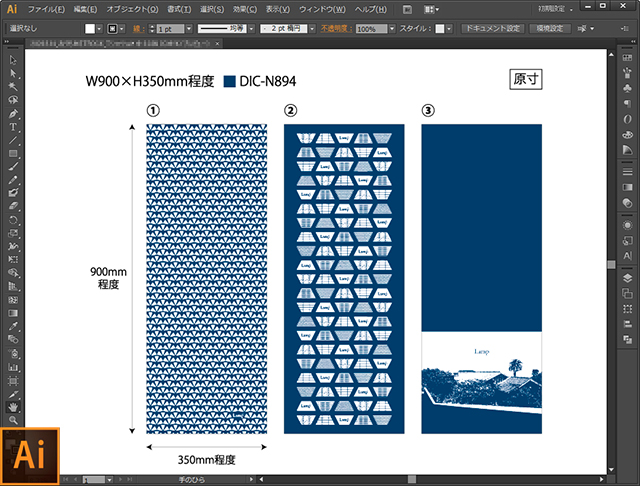
Task: Click the fill color swatch in control bar
Action: (x=90, y=29)
